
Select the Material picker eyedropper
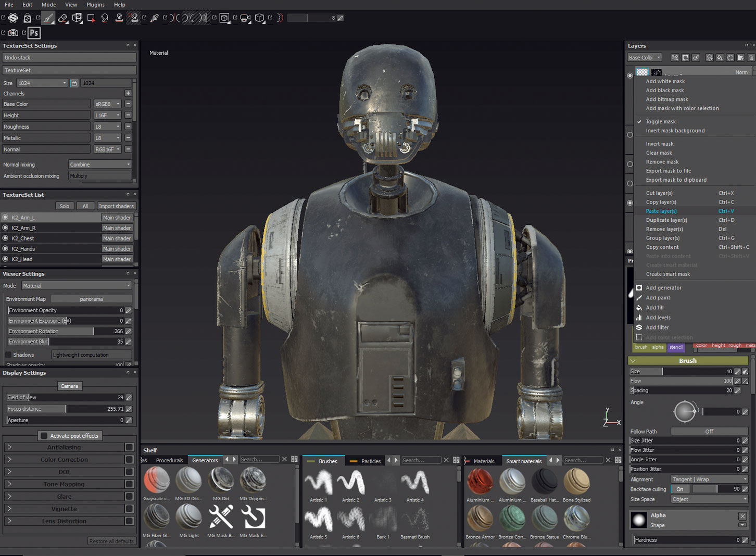[x=155, y=18]
